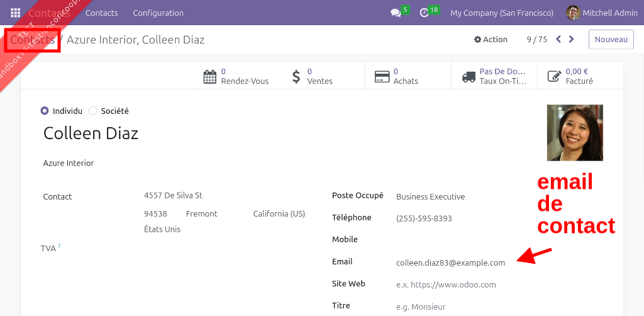Click the Contacts breadcrumb link
644x316 pixels.
[x=32, y=40]
